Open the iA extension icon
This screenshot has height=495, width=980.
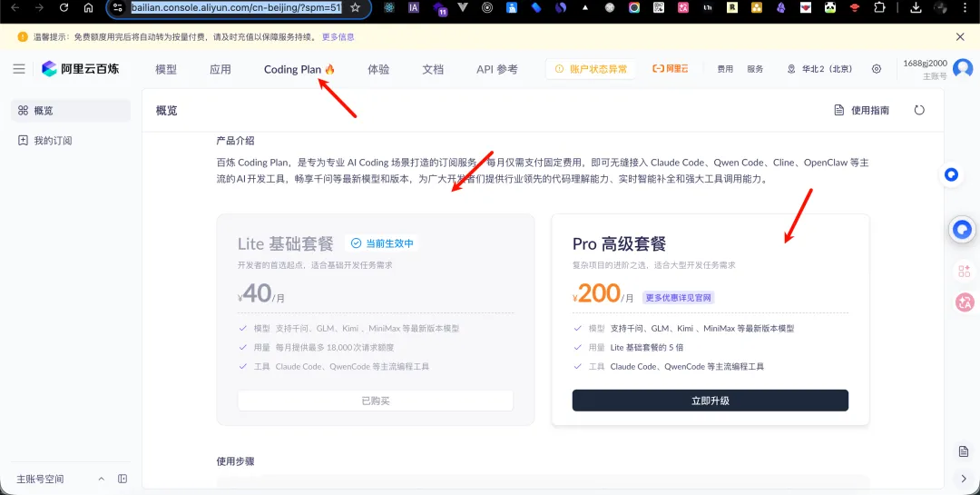413,7
